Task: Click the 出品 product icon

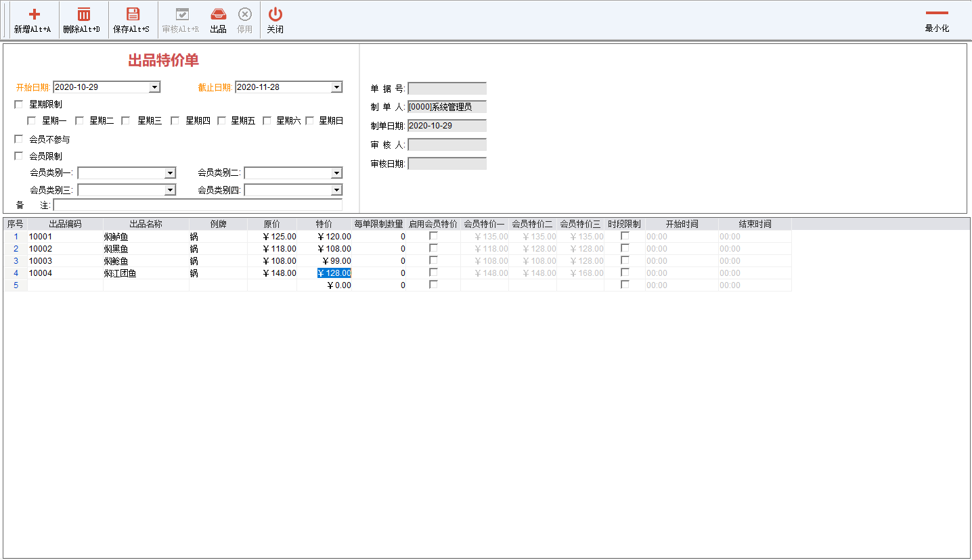Action: [218, 14]
